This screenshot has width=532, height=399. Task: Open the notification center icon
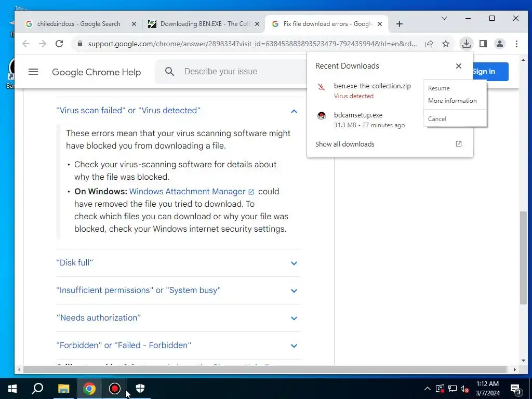516,390
